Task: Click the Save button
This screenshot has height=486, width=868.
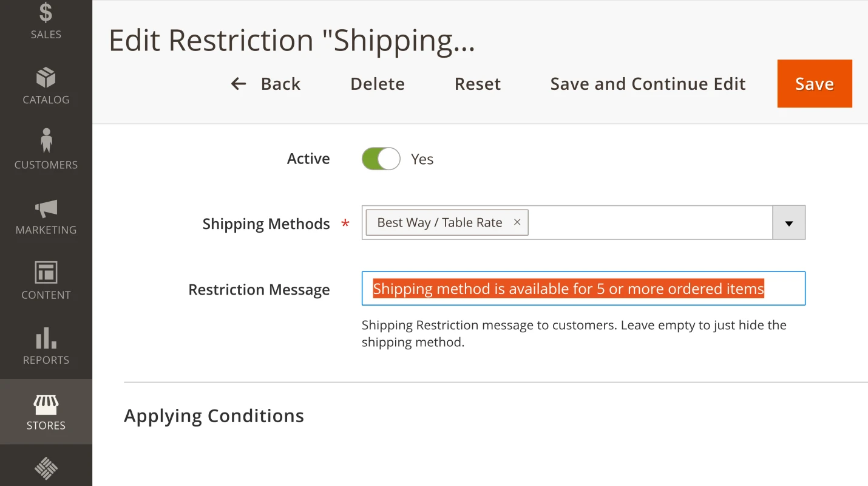Action: click(815, 83)
